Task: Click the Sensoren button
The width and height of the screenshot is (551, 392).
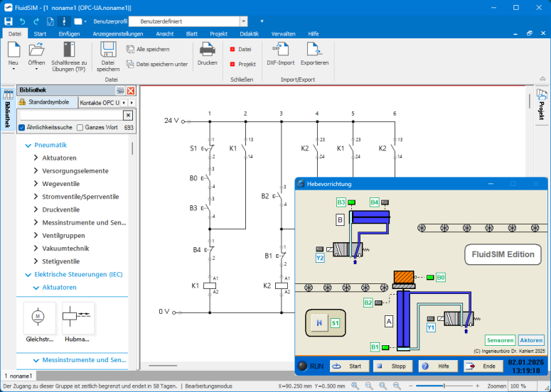Action: pyautogui.click(x=500, y=340)
